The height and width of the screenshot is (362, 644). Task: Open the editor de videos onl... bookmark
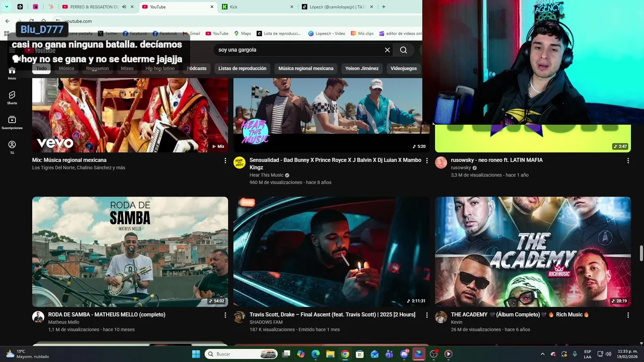400,34
